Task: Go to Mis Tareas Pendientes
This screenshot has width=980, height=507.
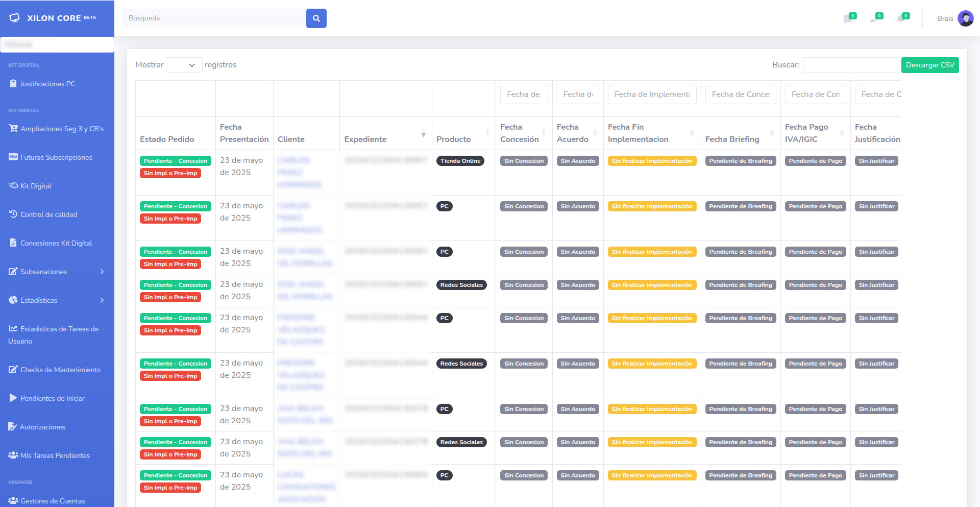Action: coord(55,455)
